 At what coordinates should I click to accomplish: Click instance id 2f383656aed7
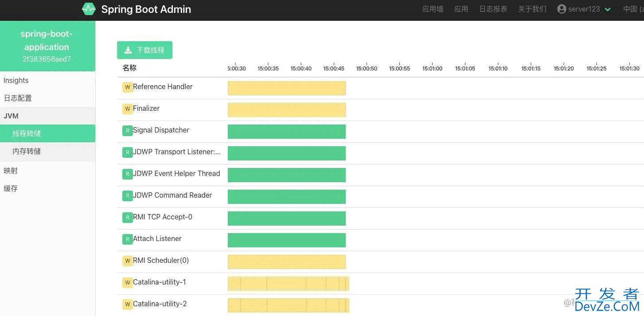click(47, 59)
